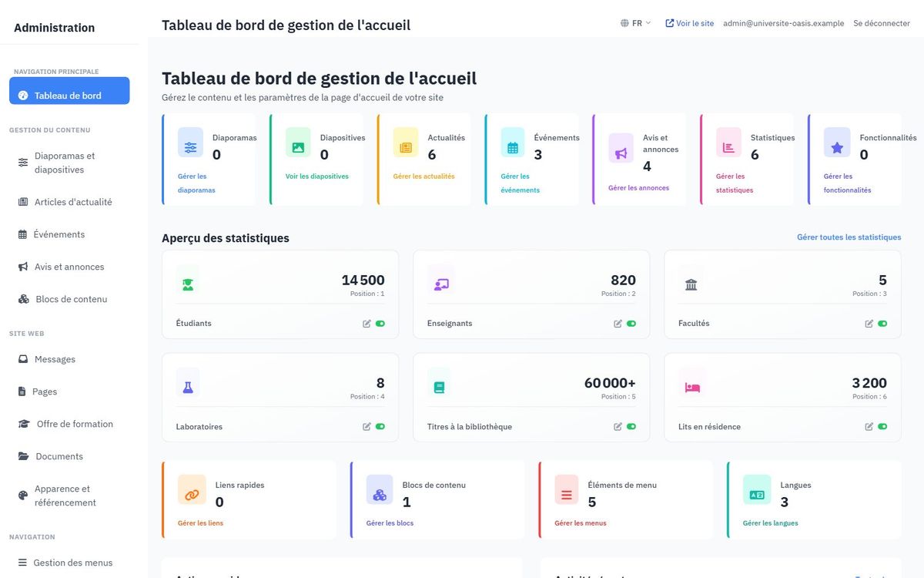924x578 pixels.
Task: Click Gérer toutes les statistiques link
Action: [x=849, y=237]
